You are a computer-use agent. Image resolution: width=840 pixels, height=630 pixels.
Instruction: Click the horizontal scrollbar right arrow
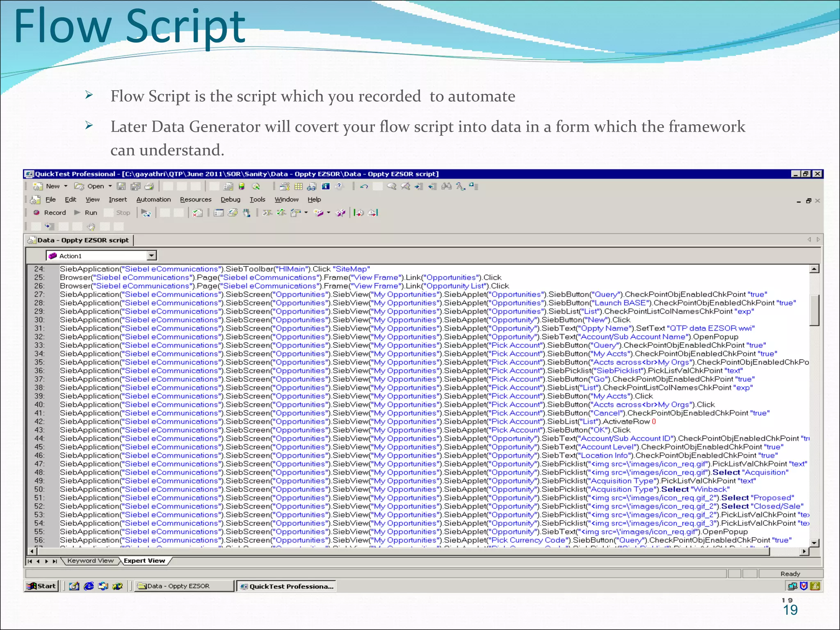pyautogui.click(x=805, y=551)
